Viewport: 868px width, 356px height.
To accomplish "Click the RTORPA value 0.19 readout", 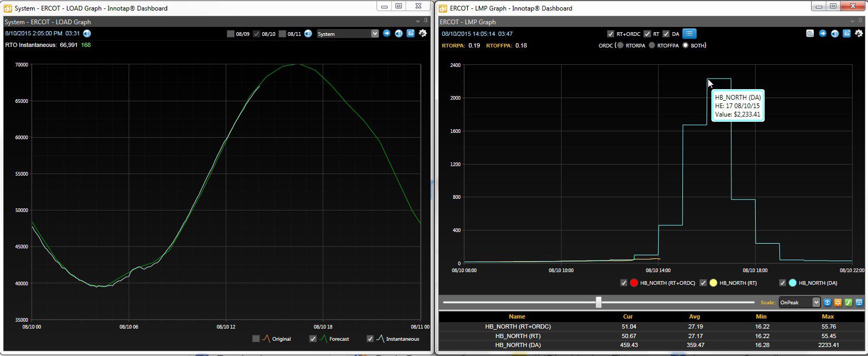I will 474,45.
